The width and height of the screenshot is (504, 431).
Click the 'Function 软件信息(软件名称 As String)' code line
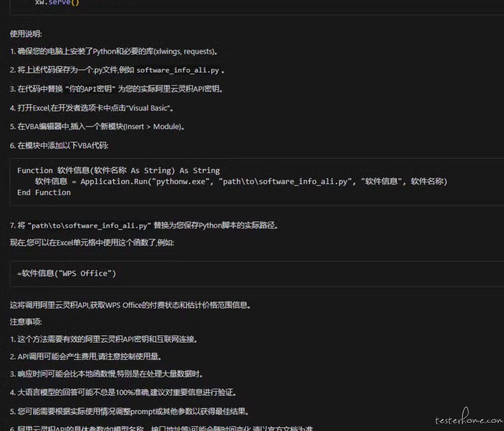coord(119,171)
